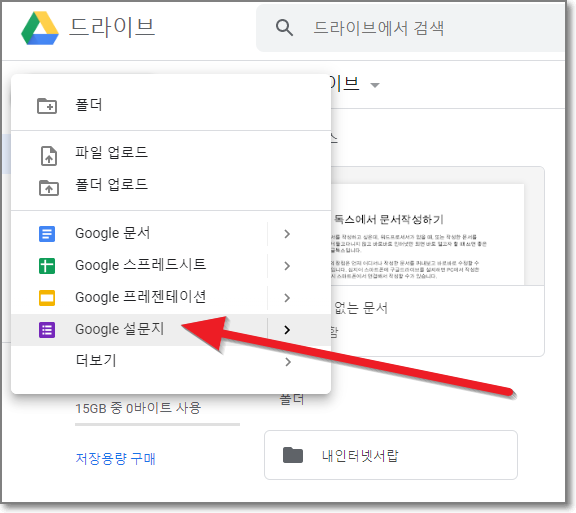Click the 내인터넷서랍 folder icon
Screen dimensions: 576x513
293,455
